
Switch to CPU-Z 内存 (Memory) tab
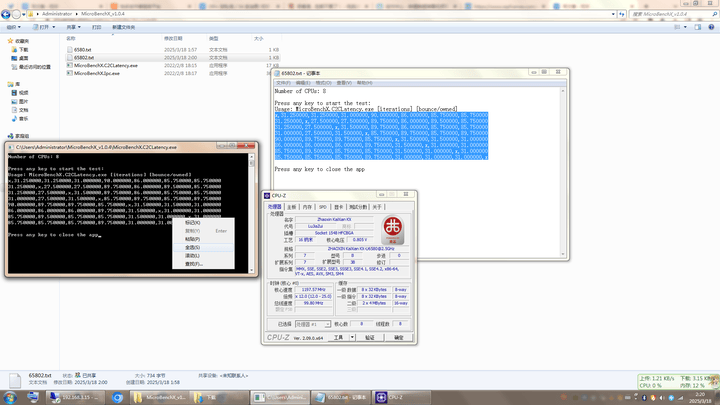(x=307, y=207)
